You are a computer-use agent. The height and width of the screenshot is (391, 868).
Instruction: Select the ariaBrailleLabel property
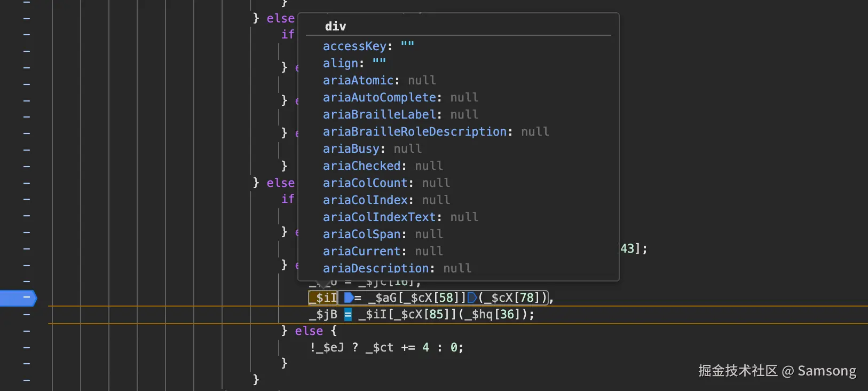pyautogui.click(x=400, y=114)
